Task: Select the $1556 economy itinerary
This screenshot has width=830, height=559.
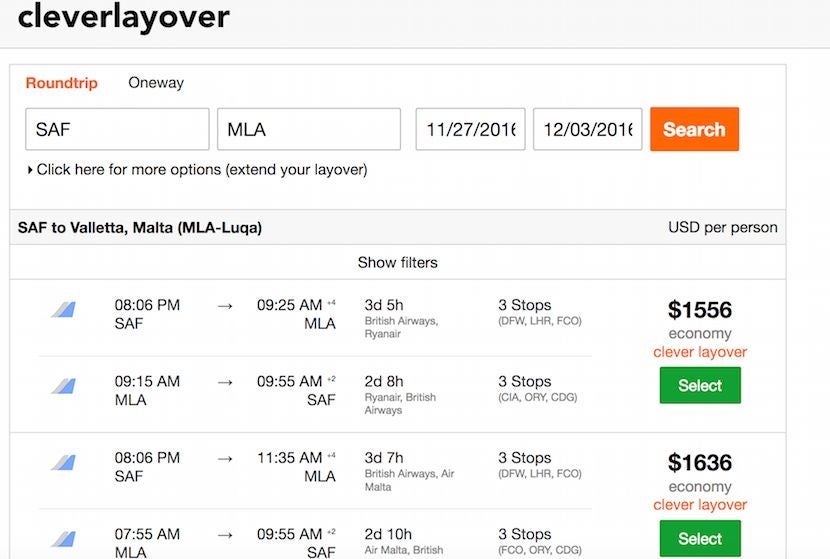Action: (x=699, y=386)
